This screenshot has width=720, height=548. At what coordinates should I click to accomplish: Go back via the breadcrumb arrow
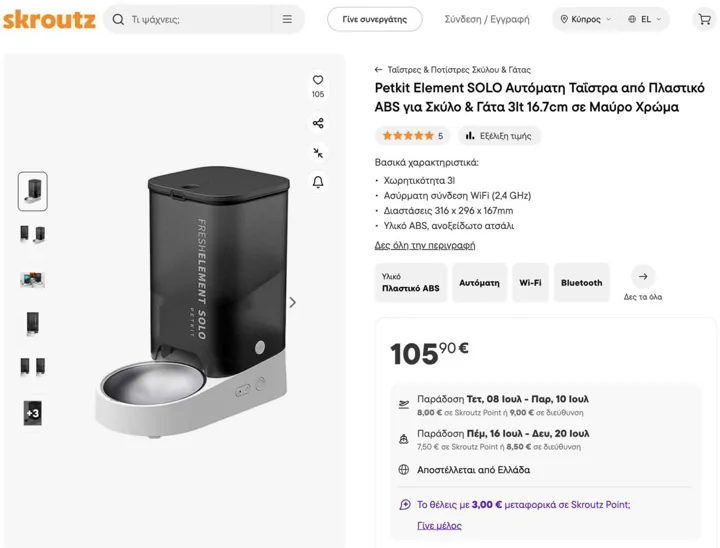pyautogui.click(x=378, y=70)
